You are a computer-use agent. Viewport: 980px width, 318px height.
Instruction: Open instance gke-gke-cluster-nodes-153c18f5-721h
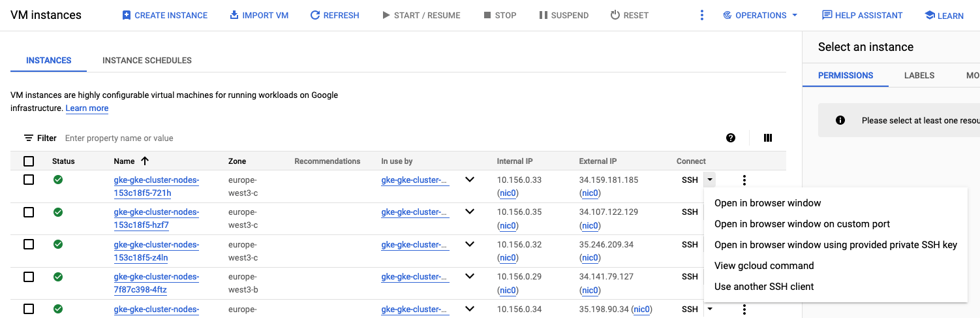[x=157, y=186]
